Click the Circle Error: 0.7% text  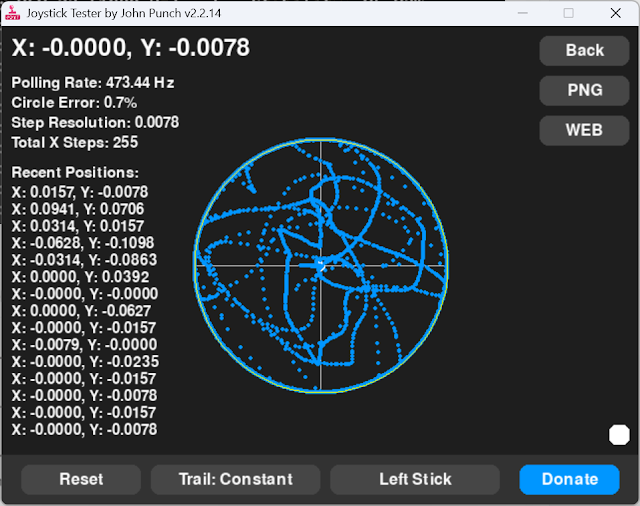(x=74, y=103)
